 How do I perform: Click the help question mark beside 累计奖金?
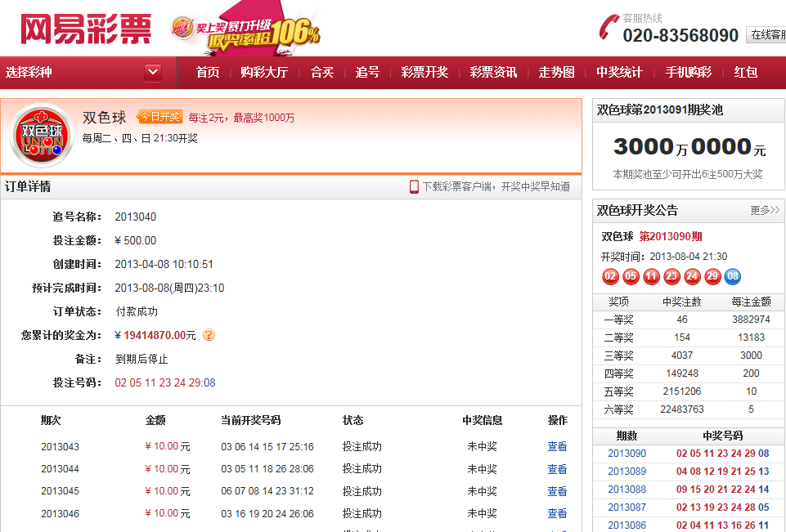[209, 335]
